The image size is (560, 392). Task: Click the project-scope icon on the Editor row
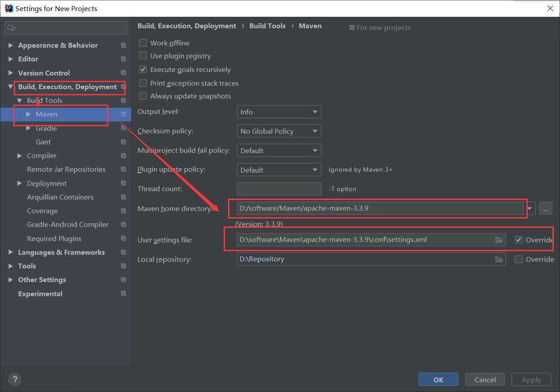123,59
